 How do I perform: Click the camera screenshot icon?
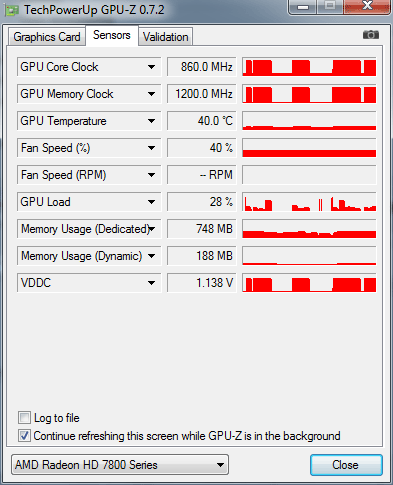pyautogui.click(x=371, y=35)
